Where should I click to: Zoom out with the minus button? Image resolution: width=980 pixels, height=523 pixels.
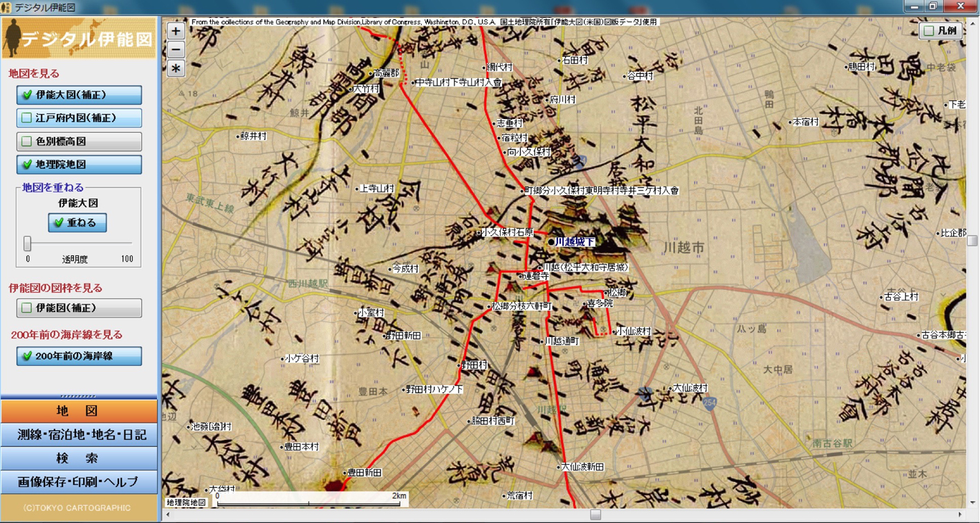pos(176,50)
